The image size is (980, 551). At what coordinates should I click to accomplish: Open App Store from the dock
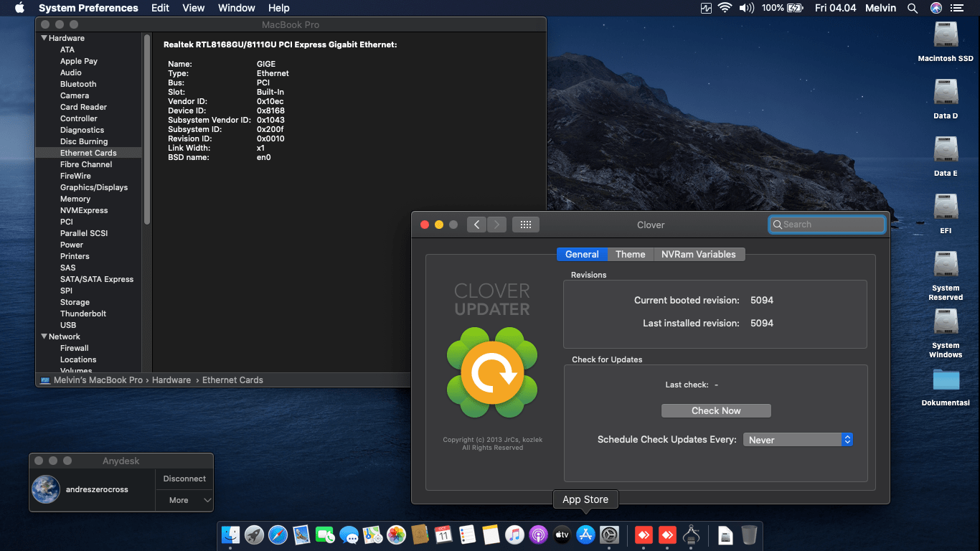[585, 534]
